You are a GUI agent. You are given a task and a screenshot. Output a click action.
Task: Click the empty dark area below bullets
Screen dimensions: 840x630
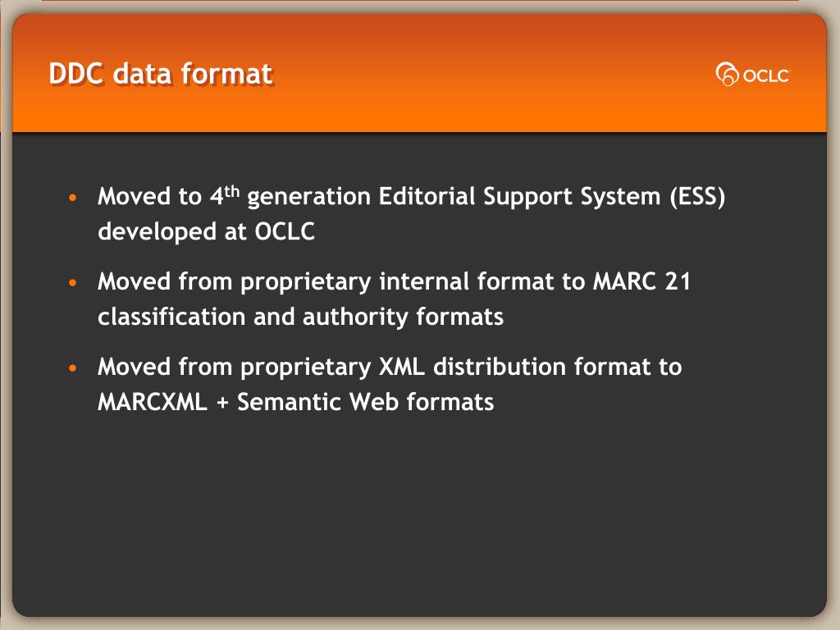[418, 517]
